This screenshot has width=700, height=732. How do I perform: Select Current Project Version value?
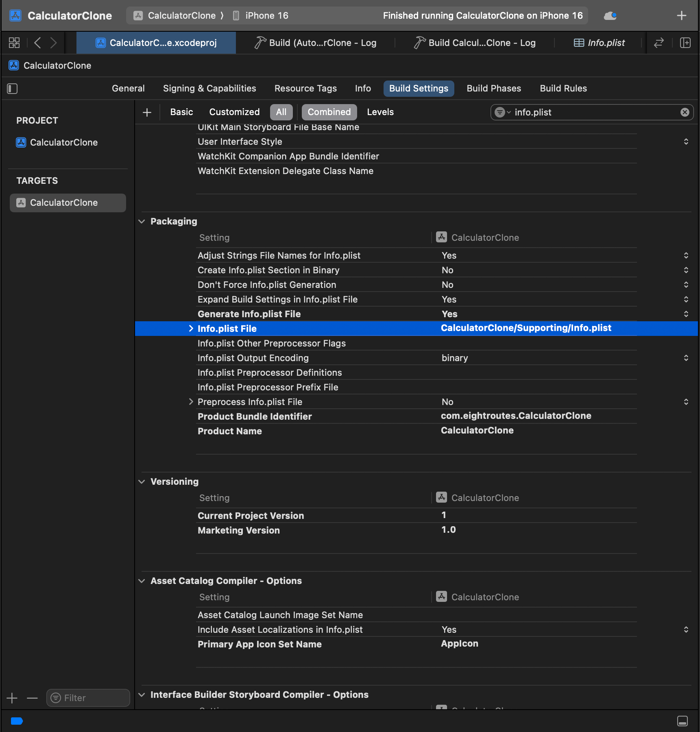click(444, 515)
